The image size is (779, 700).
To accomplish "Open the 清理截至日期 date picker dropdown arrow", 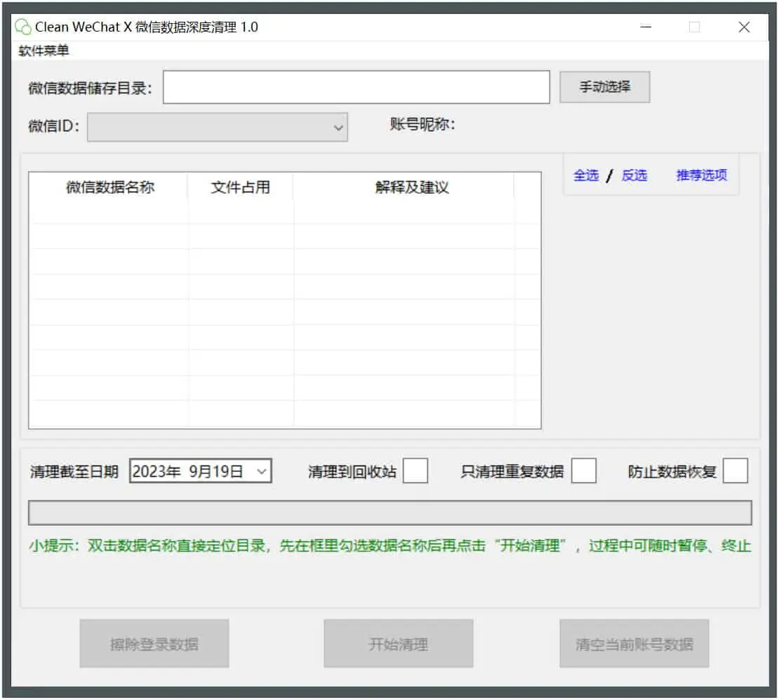I will pyautogui.click(x=261, y=472).
